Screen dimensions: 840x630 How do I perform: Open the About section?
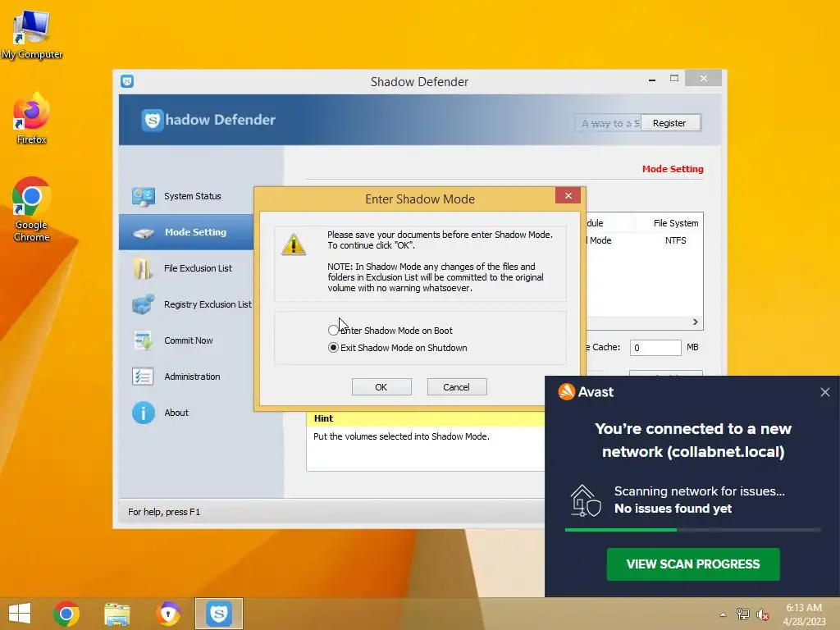click(176, 413)
